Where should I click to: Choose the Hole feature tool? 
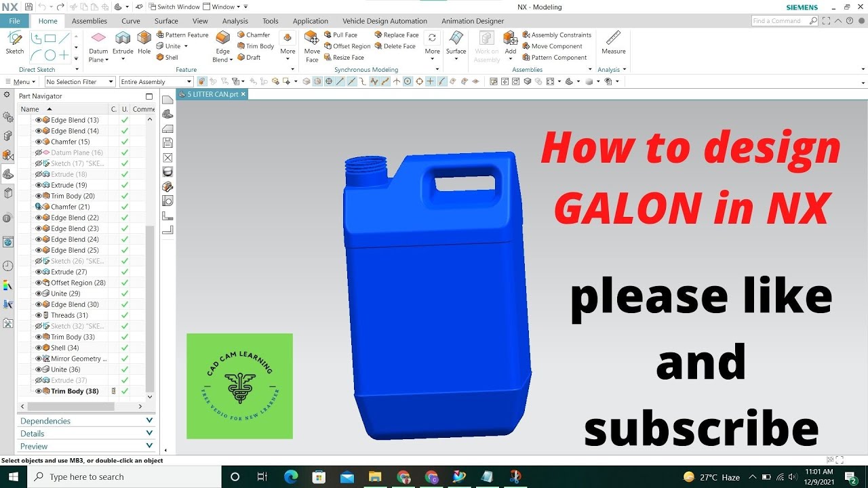pos(144,42)
